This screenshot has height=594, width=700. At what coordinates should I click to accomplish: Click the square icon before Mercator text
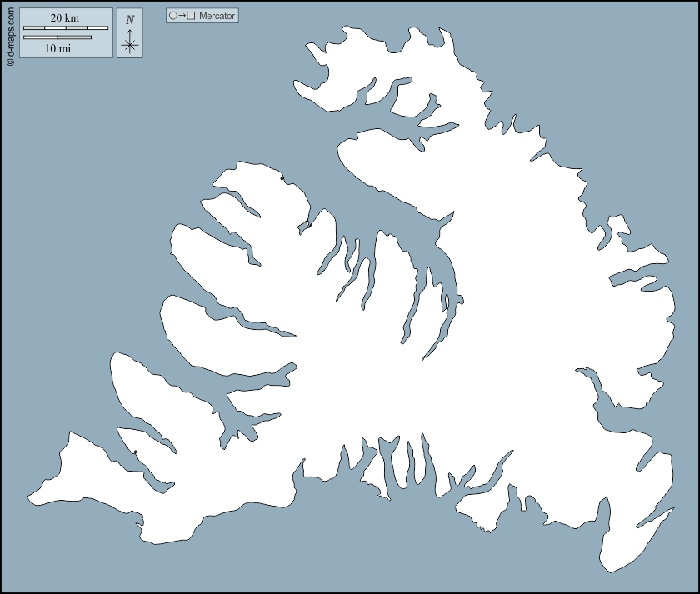point(192,16)
